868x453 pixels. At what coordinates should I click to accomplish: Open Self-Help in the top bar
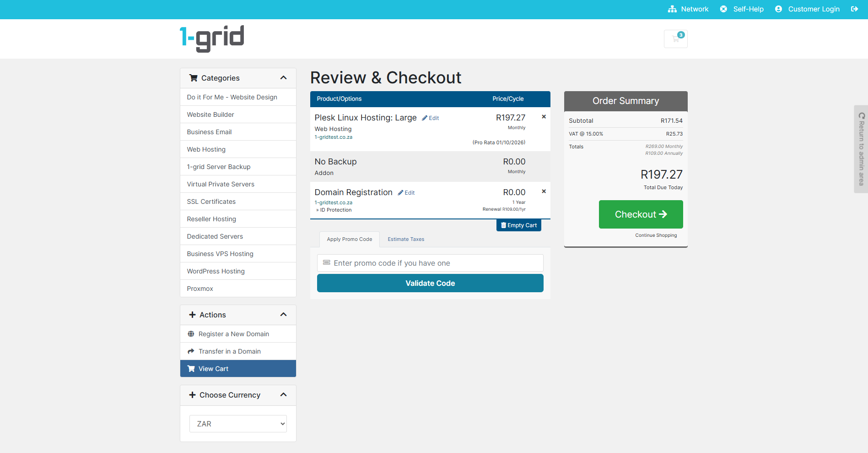tap(742, 9)
